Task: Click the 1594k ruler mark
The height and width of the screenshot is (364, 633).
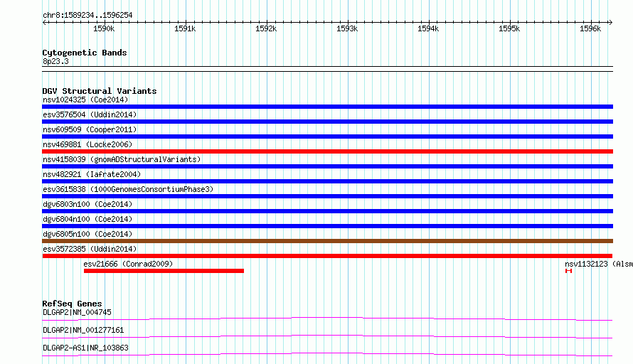Action: pos(428,28)
